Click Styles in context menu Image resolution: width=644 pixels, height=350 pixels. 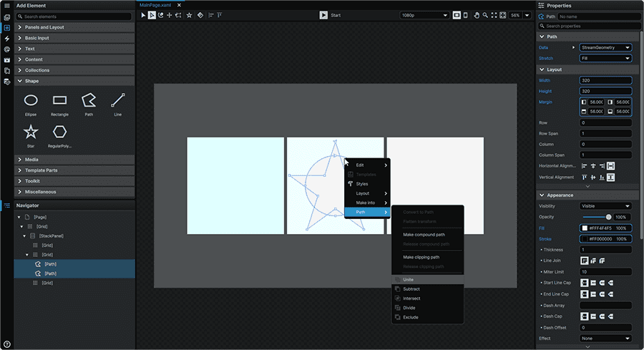367,184
